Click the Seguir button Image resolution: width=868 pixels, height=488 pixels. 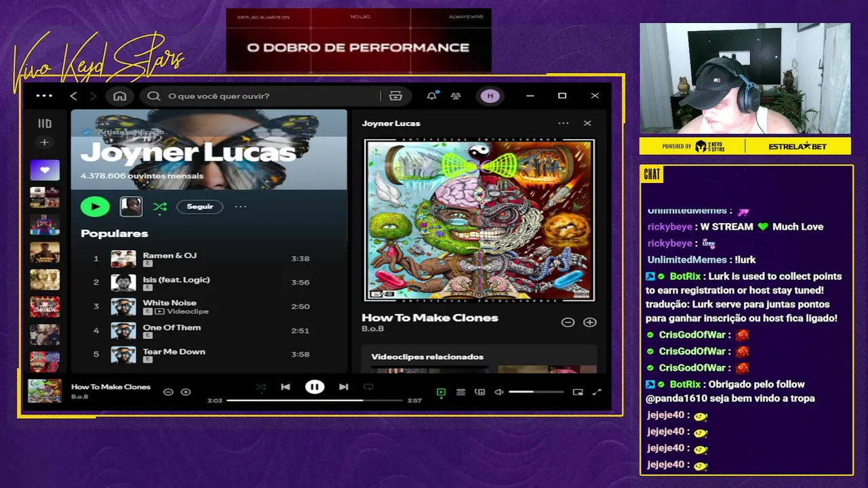tap(200, 207)
